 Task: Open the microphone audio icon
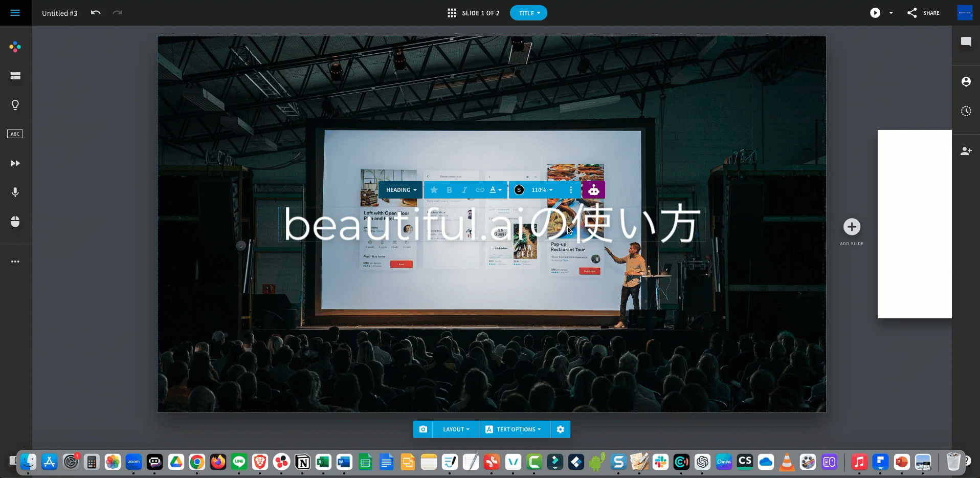(15, 192)
